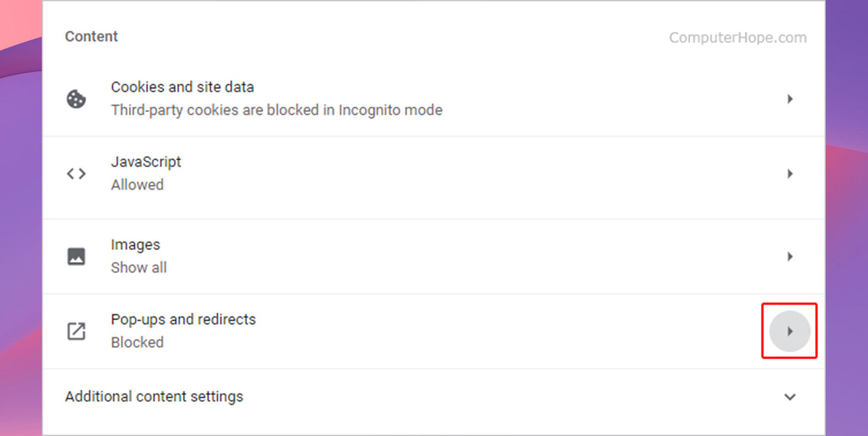This screenshot has height=436, width=868.
Task: Click the Blocked status under Pop-ups
Action: point(137,342)
